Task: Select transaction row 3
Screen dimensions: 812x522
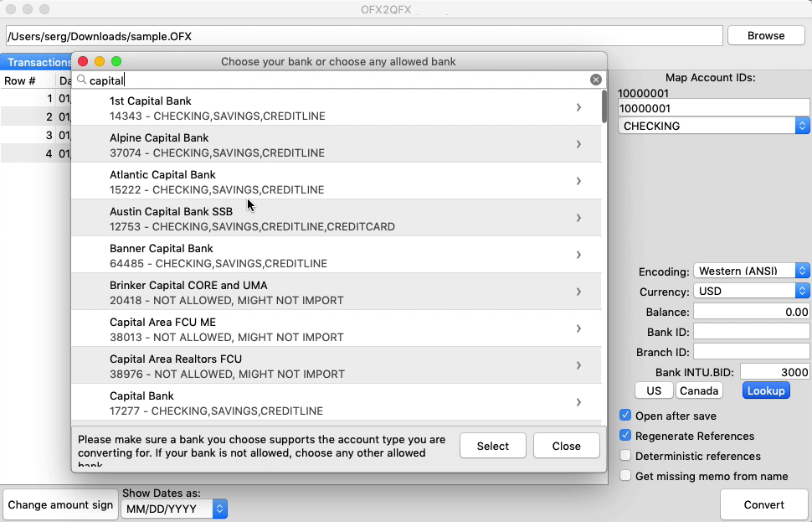Action: (x=35, y=135)
